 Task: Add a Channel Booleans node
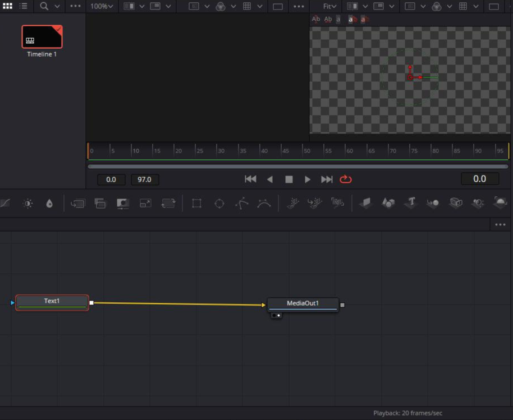(x=100, y=204)
